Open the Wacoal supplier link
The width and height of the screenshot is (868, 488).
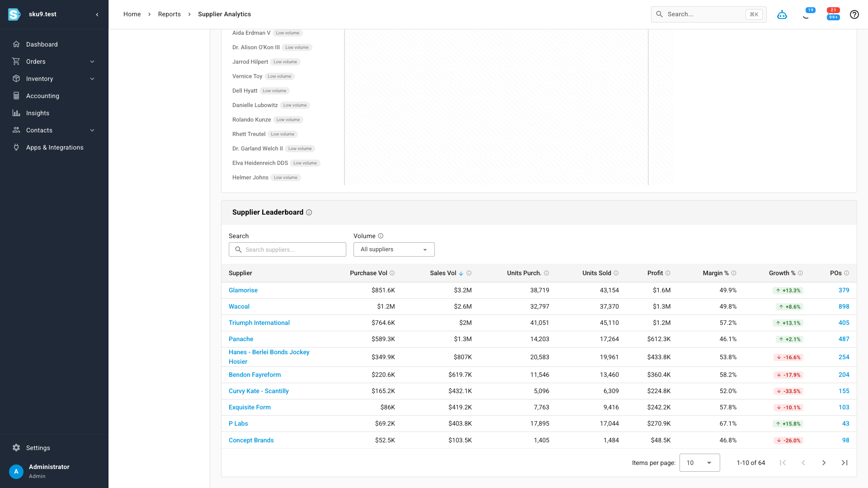[239, 306]
